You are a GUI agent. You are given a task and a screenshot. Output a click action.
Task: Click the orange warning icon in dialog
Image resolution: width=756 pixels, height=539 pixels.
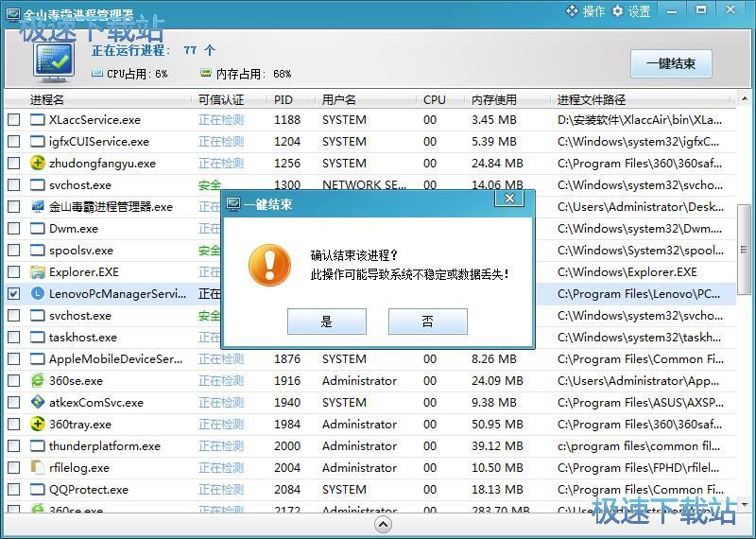[x=269, y=265]
